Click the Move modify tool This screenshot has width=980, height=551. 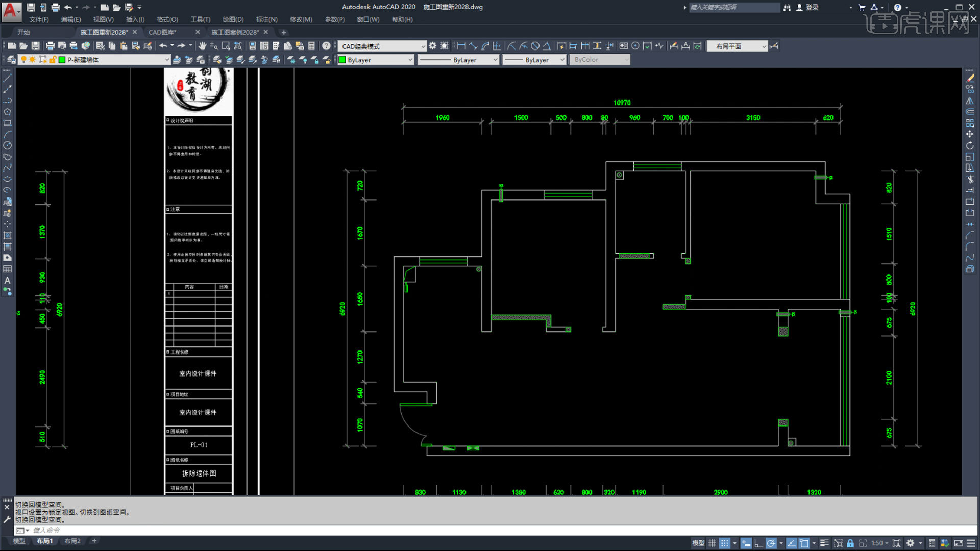(x=970, y=134)
